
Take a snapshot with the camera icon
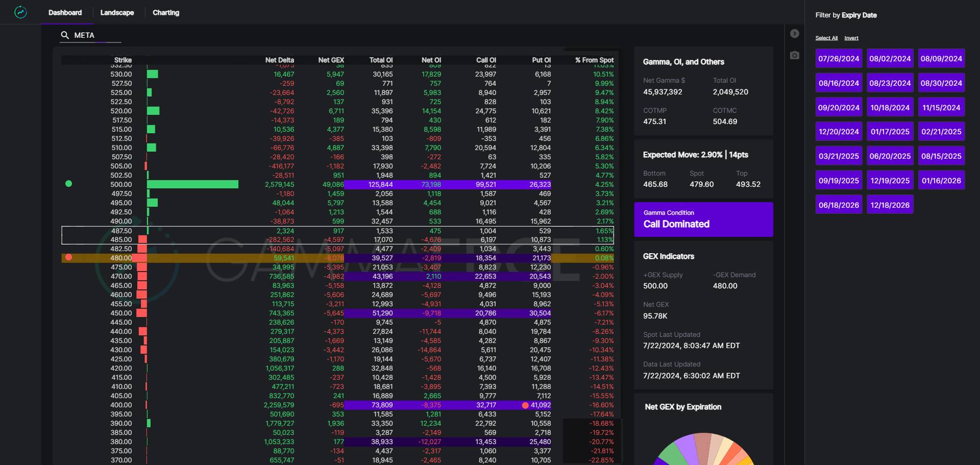point(794,55)
